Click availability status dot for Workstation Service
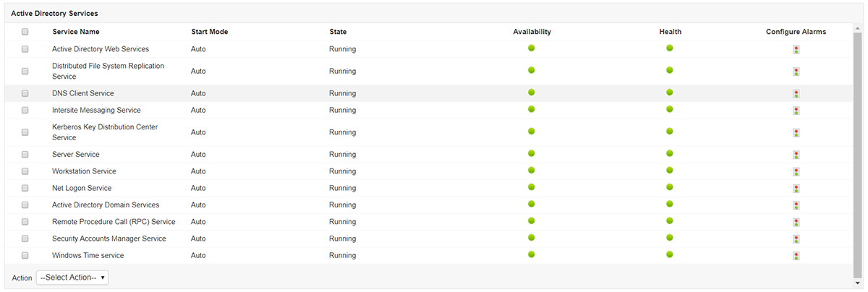This screenshot has height=292, width=868. 532,171
